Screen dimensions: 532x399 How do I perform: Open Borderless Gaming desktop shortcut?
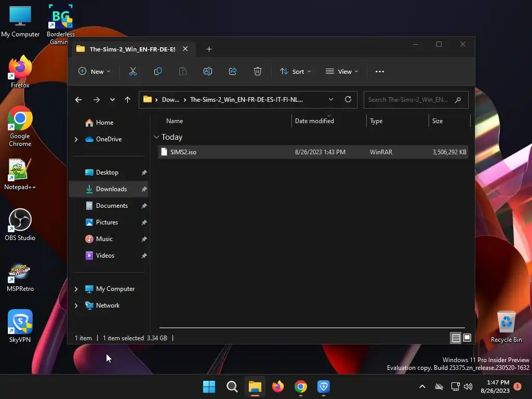60,25
